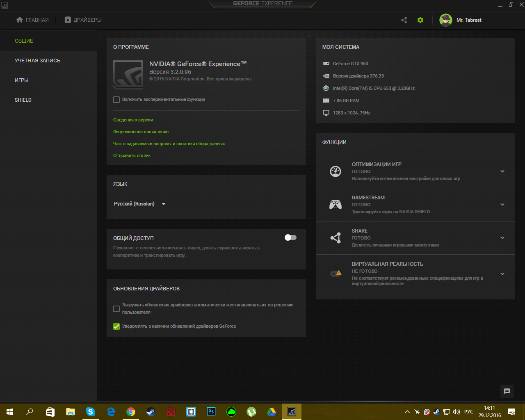Click the Версия драйвера 376.33 text

coord(358,76)
